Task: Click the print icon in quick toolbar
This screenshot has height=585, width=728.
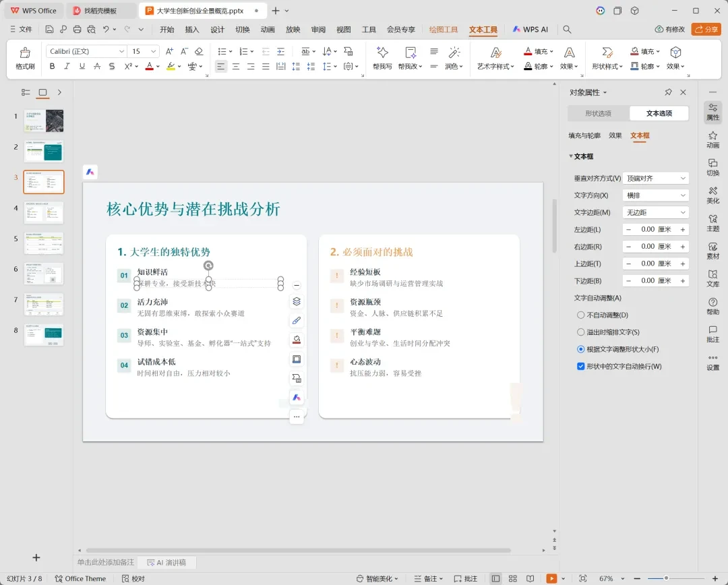Action: coord(77,29)
